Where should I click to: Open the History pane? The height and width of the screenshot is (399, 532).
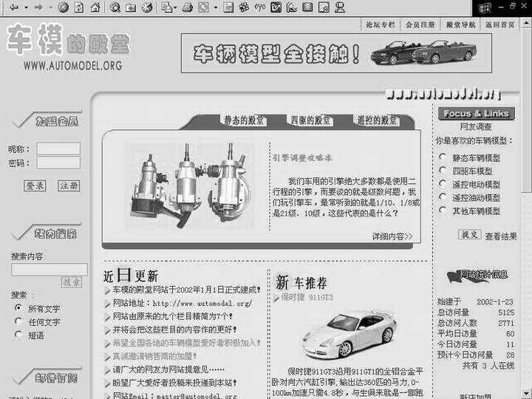click(x=147, y=7)
